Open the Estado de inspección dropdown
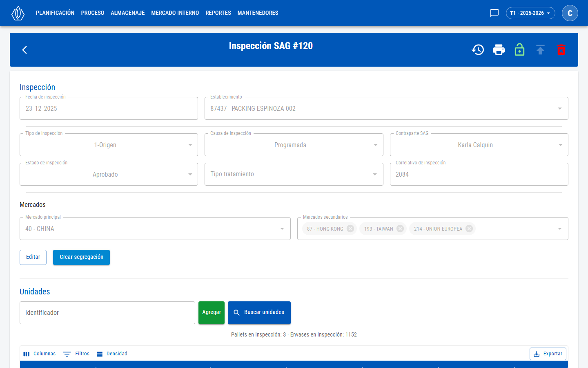588x368 pixels. (x=109, y=174)
